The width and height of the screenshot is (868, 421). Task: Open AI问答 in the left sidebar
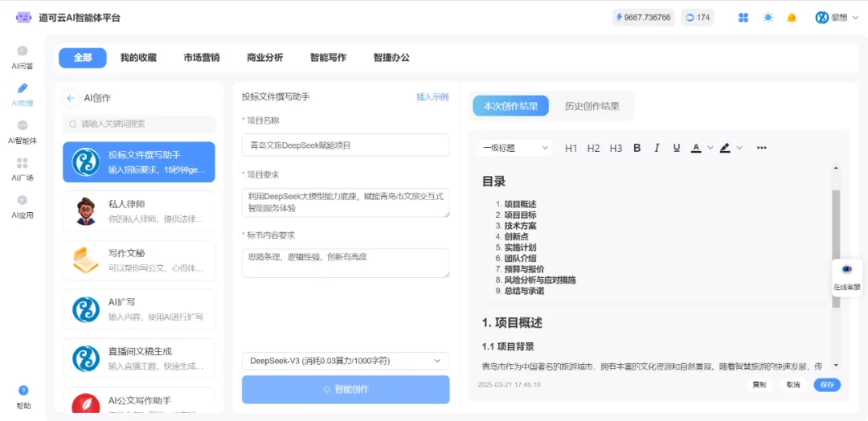point(23,57)
